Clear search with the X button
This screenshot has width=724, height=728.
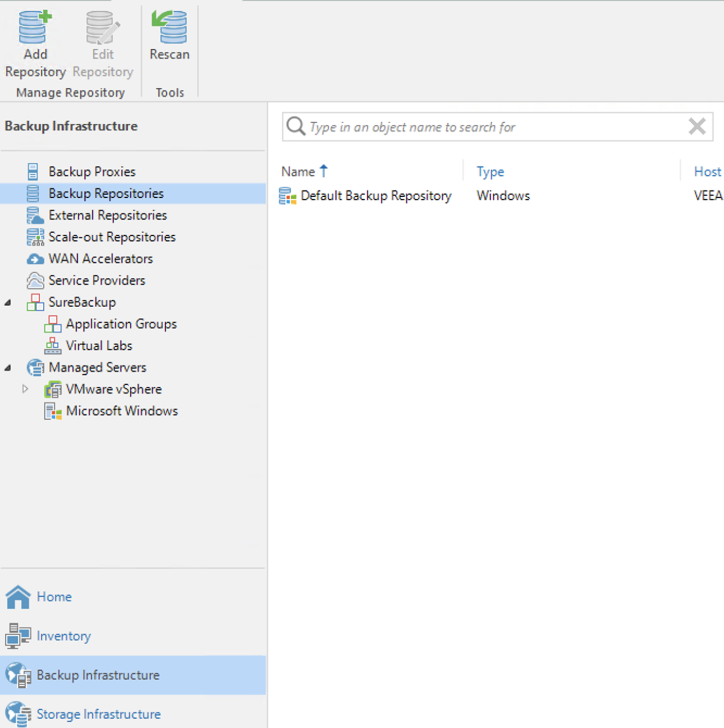coord(697,127)
